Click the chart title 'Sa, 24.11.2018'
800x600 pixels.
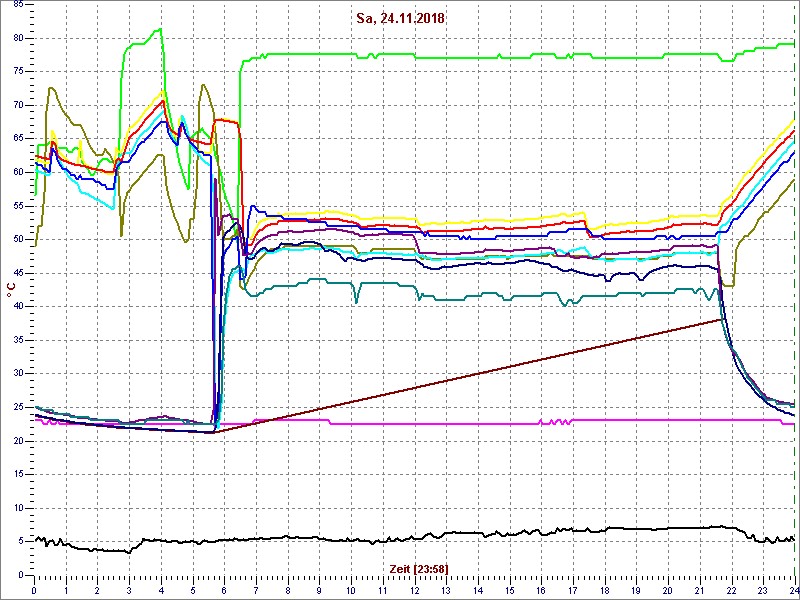[x=402, y=19]
